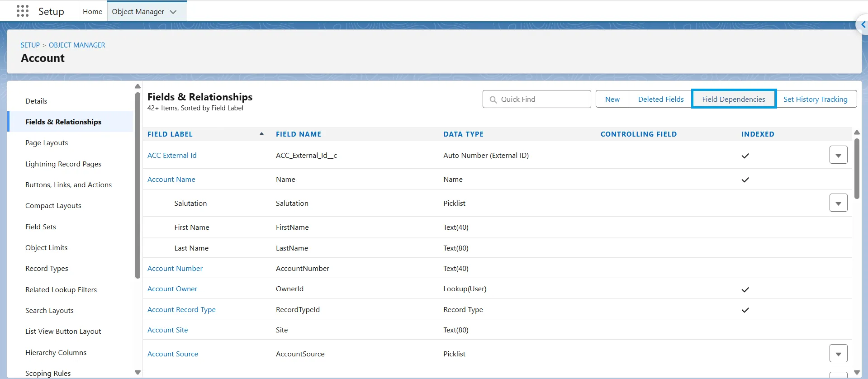The height and width of the screenshot is (379, 868).
Task: Open Account Owner field link
Action: point(172,289)
